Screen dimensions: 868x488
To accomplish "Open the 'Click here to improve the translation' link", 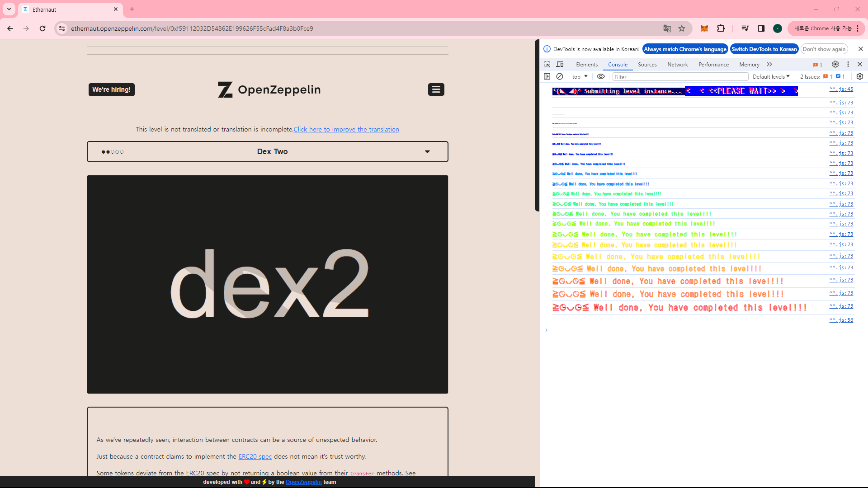I will [346, 129].
